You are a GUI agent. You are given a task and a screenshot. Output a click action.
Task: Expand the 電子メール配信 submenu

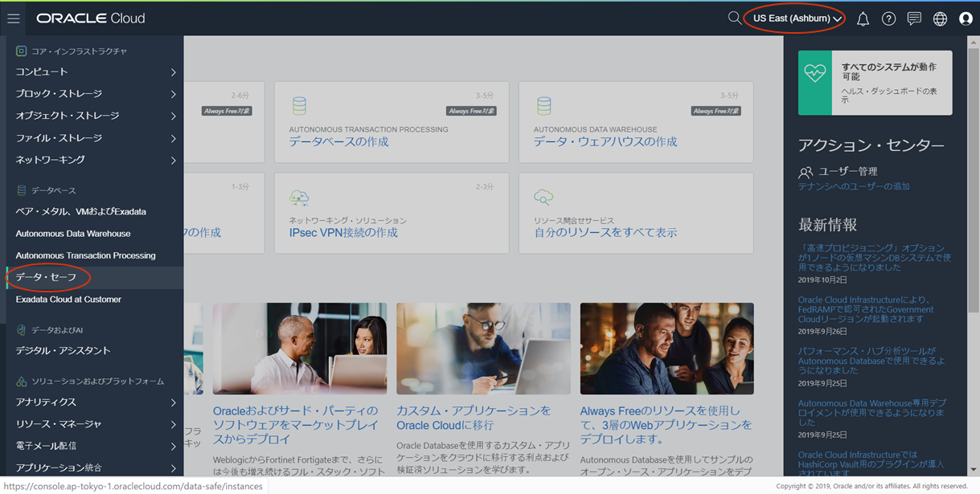(95, 445)
